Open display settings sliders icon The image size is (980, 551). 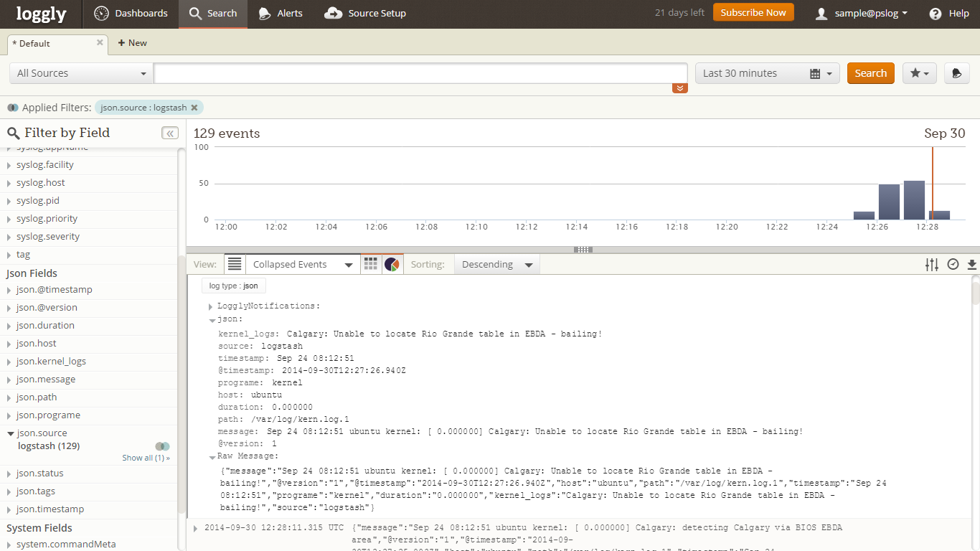tap(932, 265)
